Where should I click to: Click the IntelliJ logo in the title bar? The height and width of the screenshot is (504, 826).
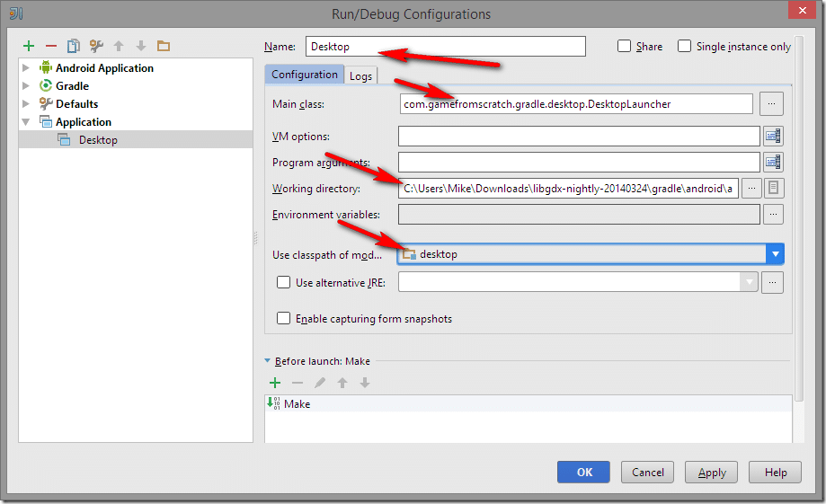16,13
